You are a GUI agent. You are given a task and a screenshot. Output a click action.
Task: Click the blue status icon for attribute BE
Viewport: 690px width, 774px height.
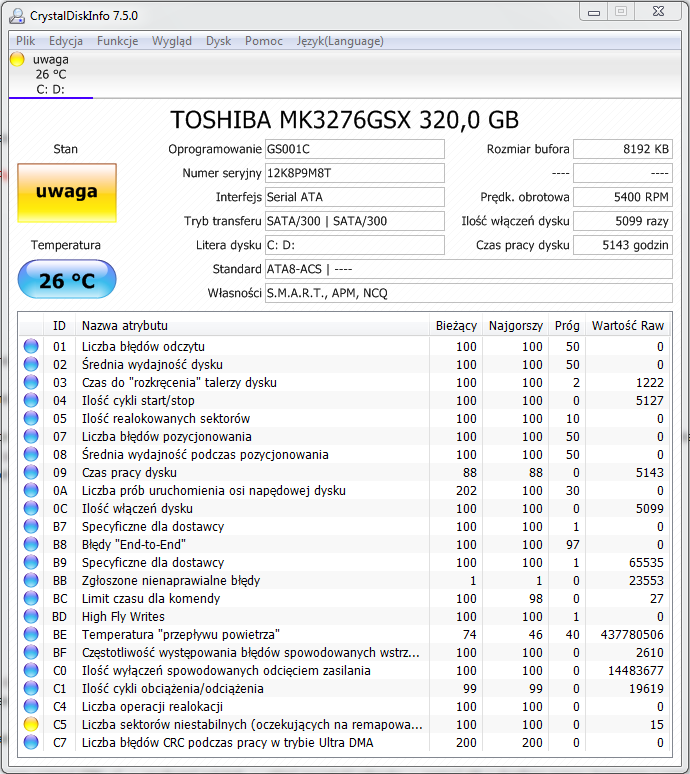click(31, 635)
